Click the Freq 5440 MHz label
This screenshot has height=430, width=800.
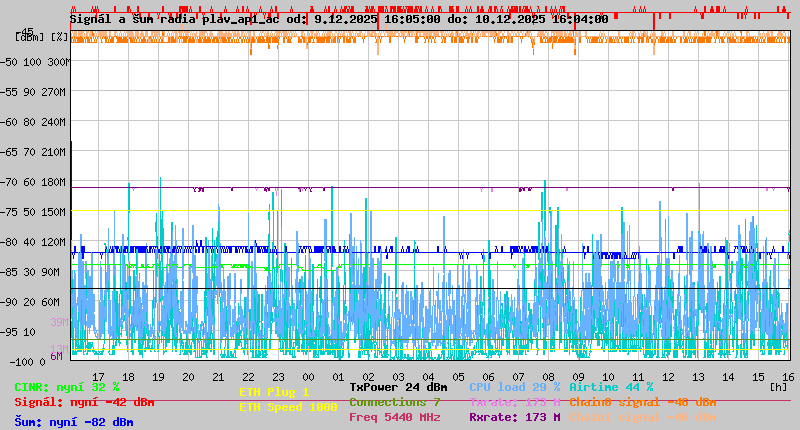point(398,417)
